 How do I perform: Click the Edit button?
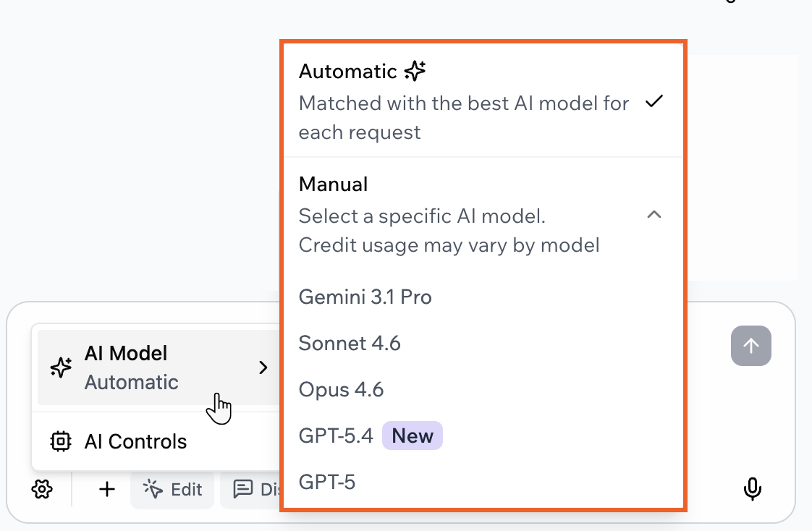click(172, 489)
